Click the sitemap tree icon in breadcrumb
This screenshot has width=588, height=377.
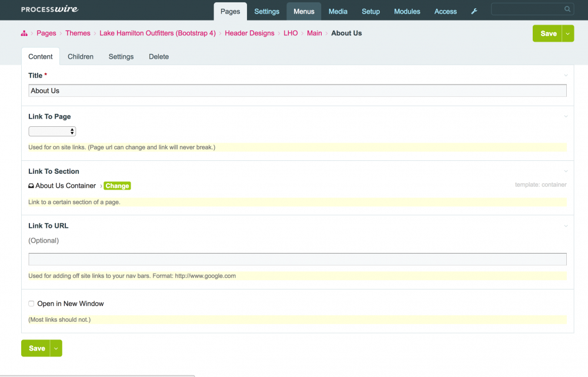tap(24, 33)
